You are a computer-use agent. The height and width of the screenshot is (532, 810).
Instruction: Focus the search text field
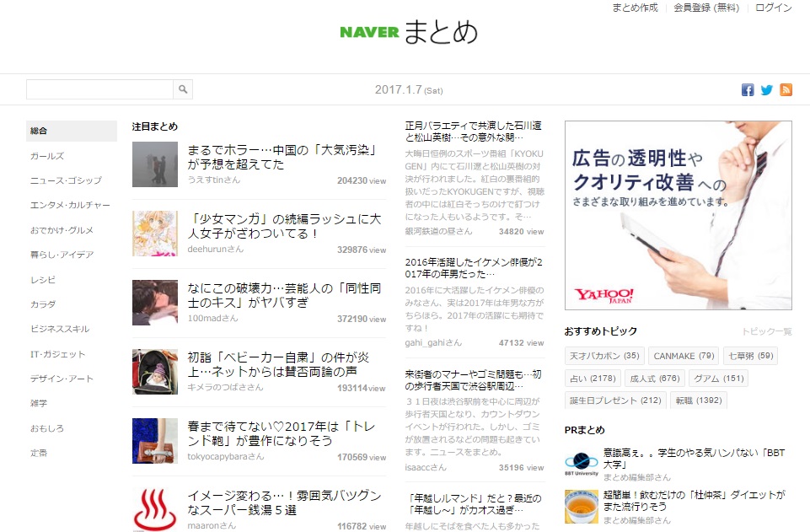99,89
